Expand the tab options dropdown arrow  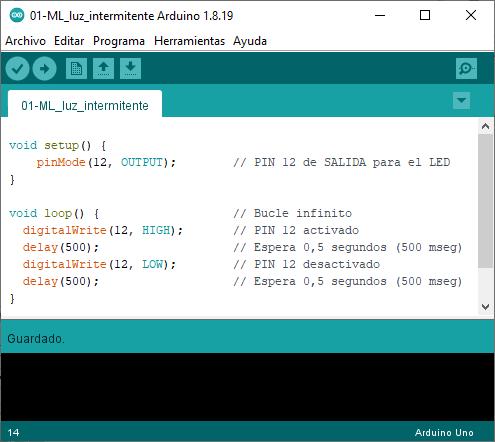tap(462, 101)
